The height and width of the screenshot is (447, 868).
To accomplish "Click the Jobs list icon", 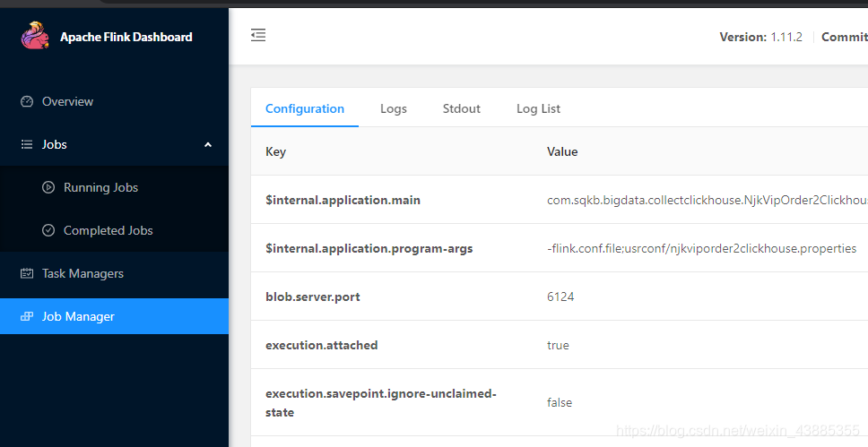I will 27,144.
